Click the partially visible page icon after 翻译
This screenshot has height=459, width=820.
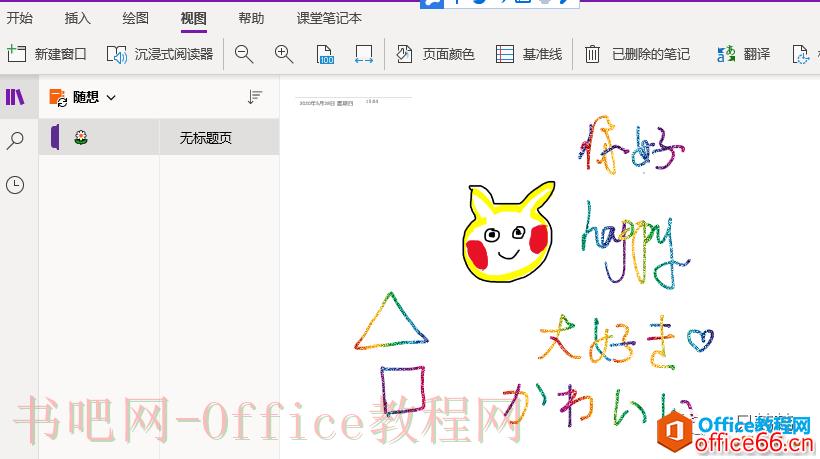801,54
